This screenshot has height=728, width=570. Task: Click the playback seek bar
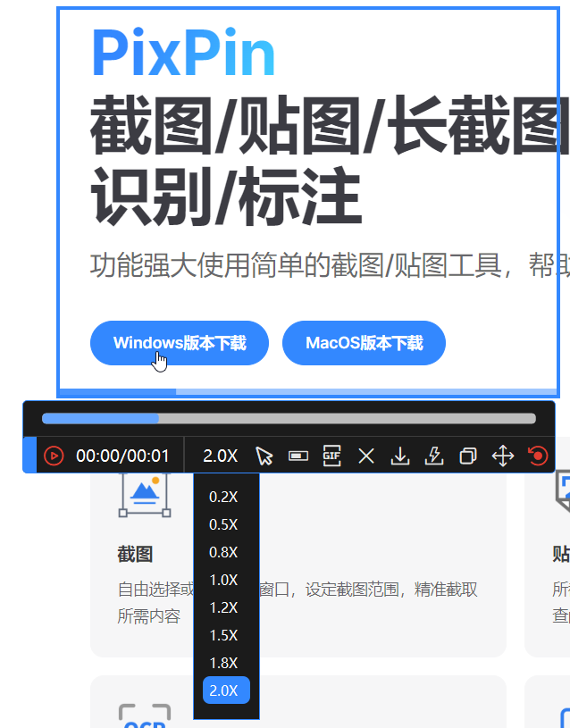289,418
